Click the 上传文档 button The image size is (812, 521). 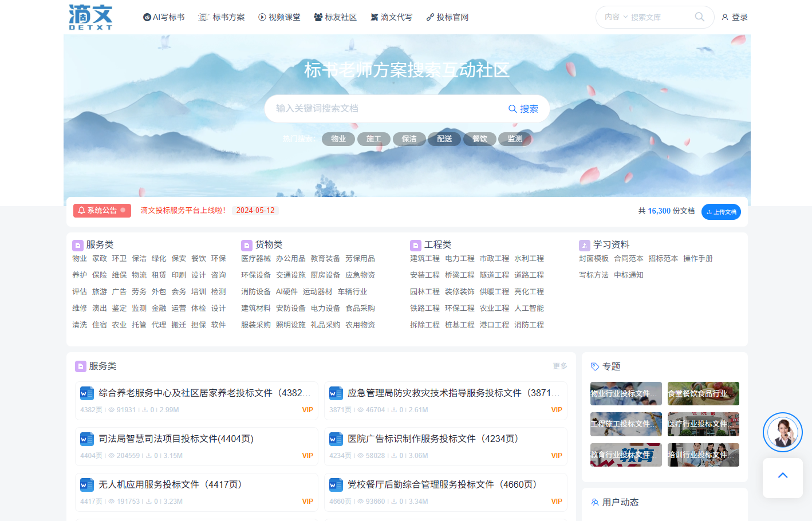pyautogui.click(x=721, y=212)
